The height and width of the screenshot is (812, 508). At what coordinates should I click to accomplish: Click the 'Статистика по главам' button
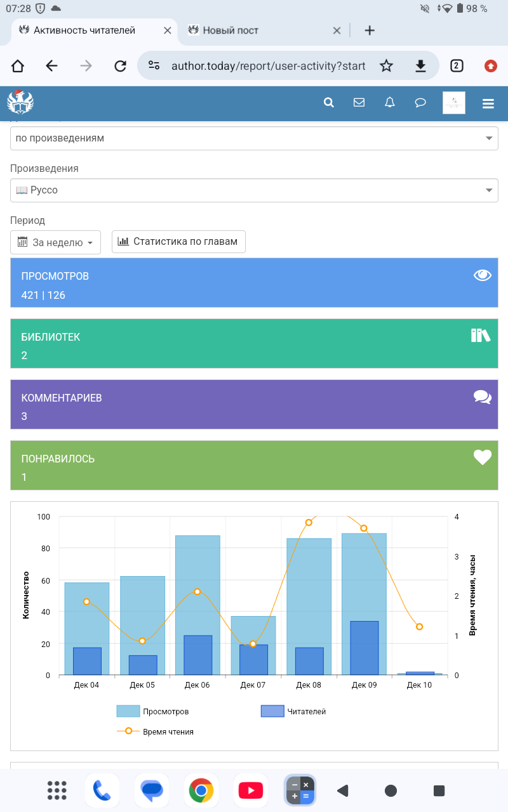[x=178, y=242]
